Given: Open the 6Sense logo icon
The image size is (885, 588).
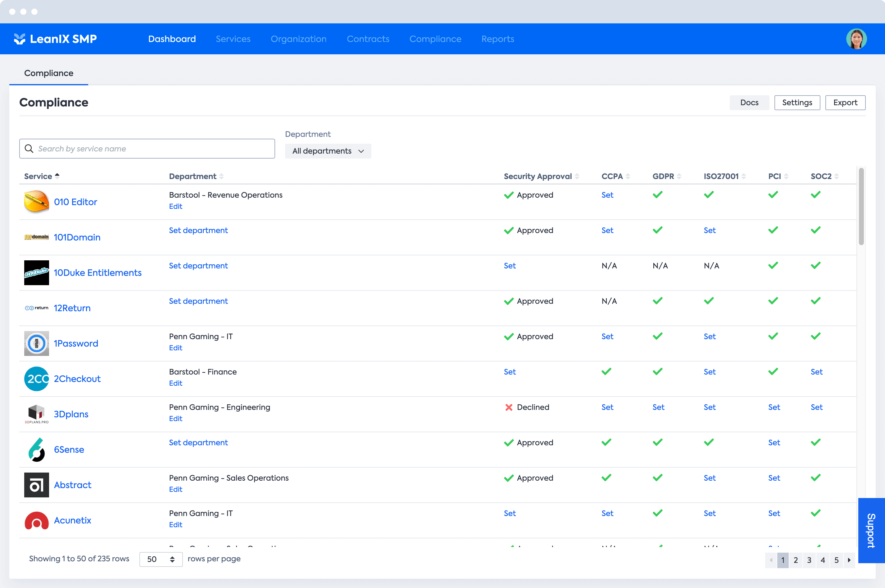Looking at the screenshot, I should 36,449.
